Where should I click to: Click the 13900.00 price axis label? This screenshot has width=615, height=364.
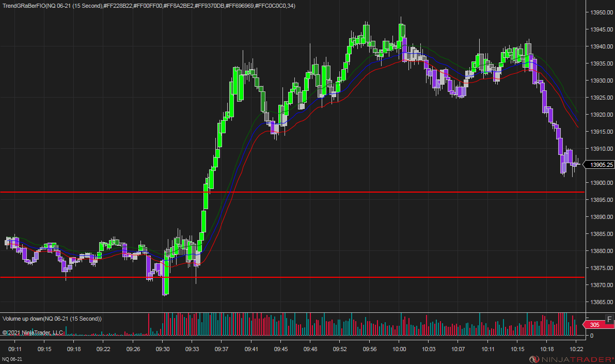pyautogui.click(x=601, y=183)
